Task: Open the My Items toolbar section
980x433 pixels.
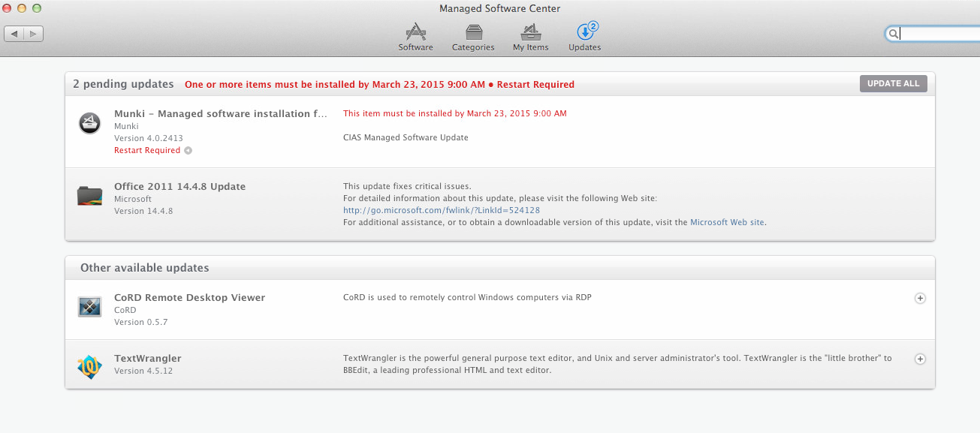Action: [531, 36]
